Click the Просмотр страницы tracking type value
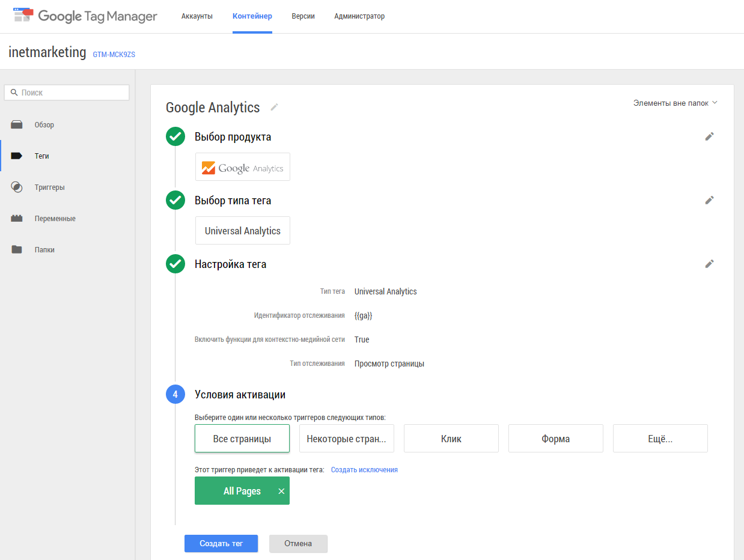Image resolution: width=744 pixels, height=560 pixels. (389, 364)
